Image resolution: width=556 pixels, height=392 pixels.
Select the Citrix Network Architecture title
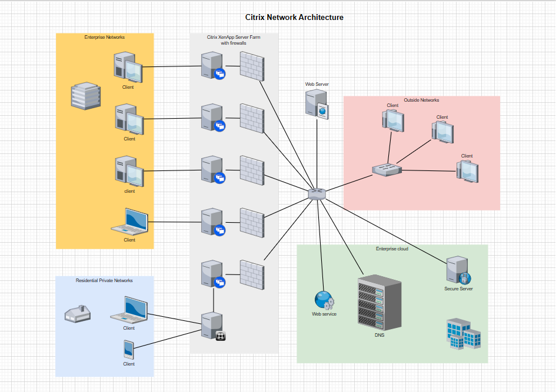pyautogui.click(x=294, y=18)
